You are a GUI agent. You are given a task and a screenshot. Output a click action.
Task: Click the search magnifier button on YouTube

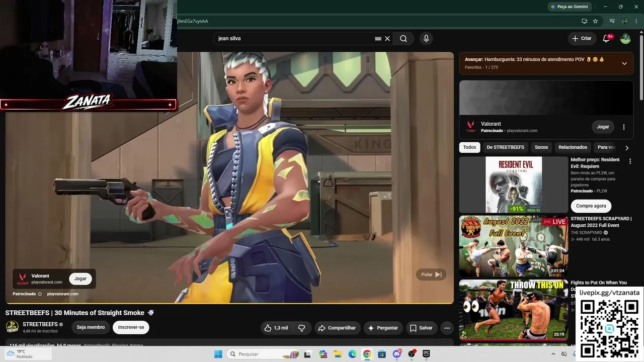[x=404, y=39]
